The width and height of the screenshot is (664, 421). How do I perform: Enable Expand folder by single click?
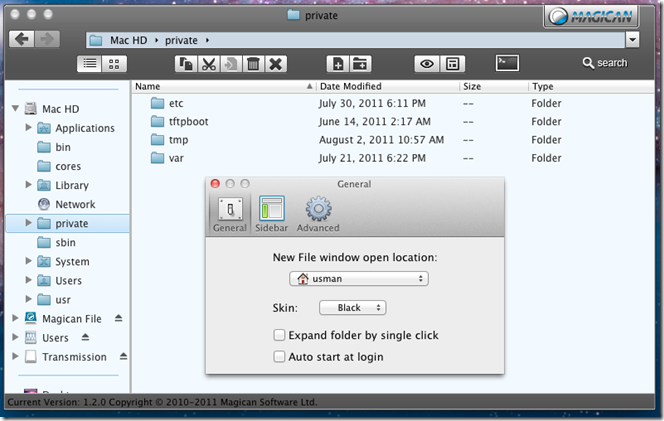tap(280, 335)
